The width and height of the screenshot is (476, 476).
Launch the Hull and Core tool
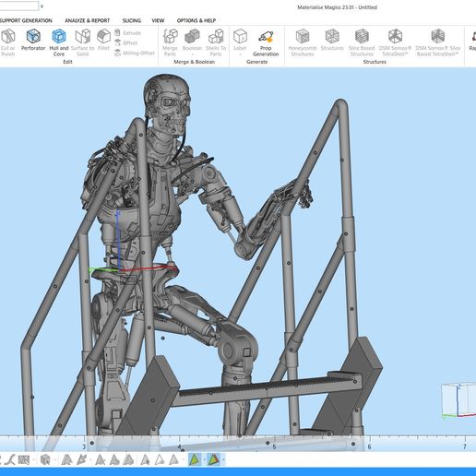click(x=59, y=42)
